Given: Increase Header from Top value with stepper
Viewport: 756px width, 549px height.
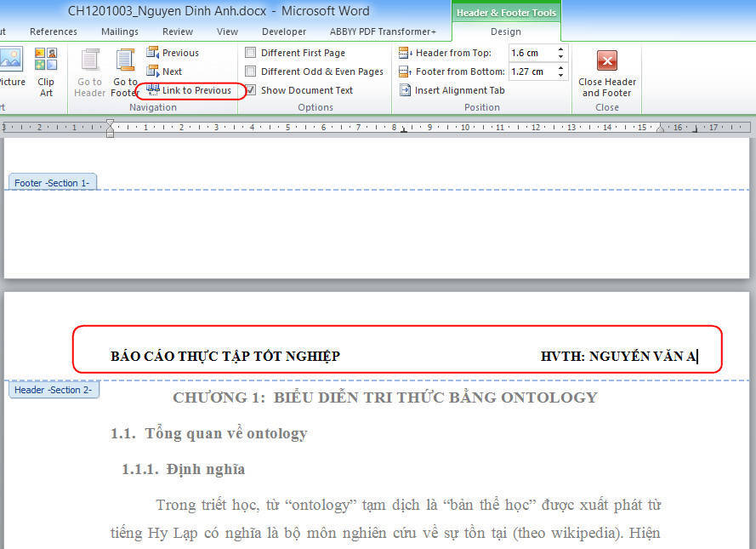Looking at the screenshot, I should [560, 48].
